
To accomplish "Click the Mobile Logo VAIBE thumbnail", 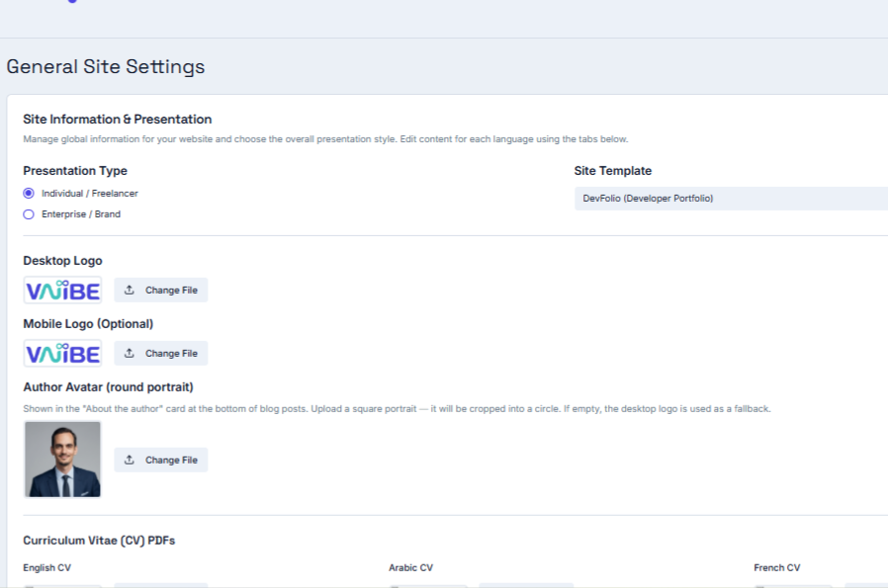I will 63,354.
